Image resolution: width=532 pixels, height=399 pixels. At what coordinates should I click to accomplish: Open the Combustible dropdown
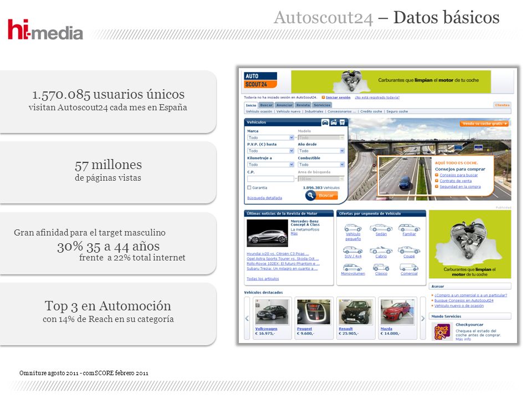(321, 165)
